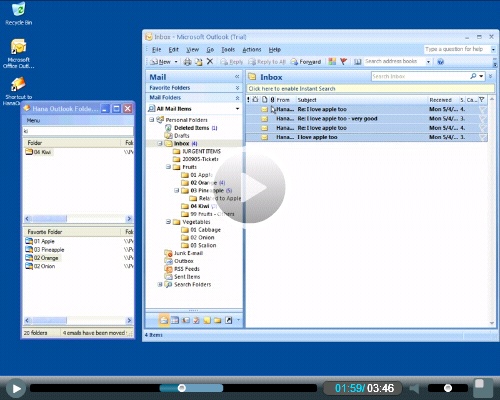The width and height of the screenshot is (500, 400).
Task: Click the Mail button in navigation bar
Action: tap(164, 320)
